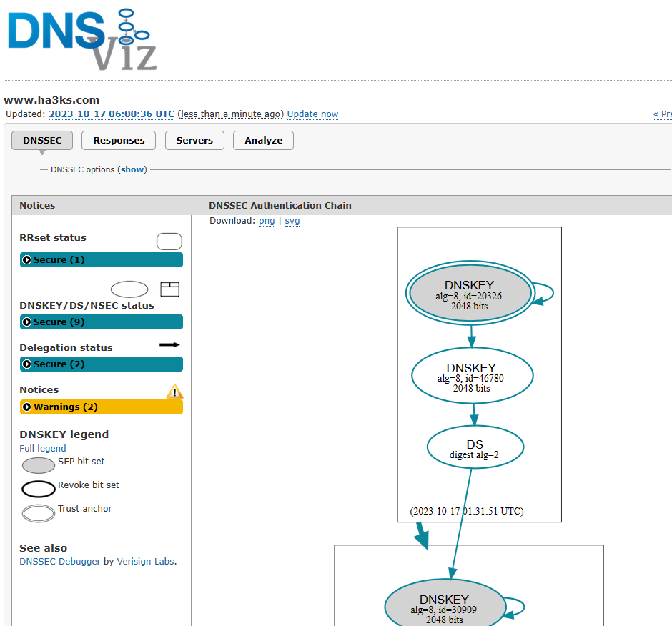Click the warning triangle icon beside Notices
The image size is (672, 626).
[174, 391]
